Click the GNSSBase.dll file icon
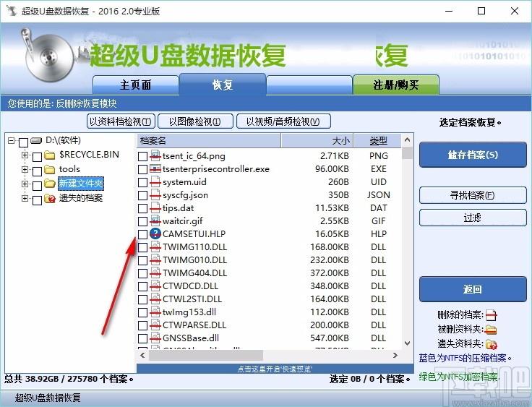The image size is (532, 407). [155, 338]
